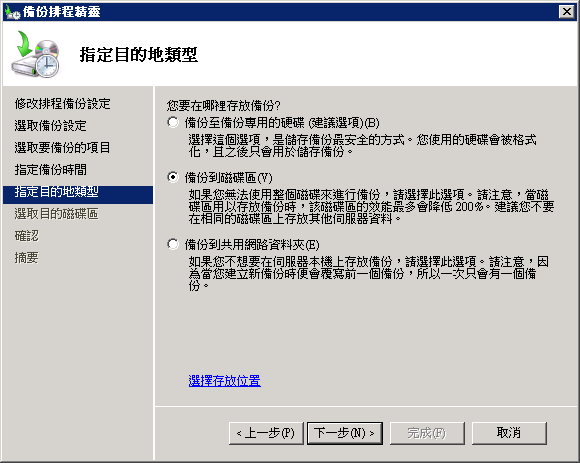Cancel the wizard with 取消
This screenshot has width=580, height=463.
509,433
